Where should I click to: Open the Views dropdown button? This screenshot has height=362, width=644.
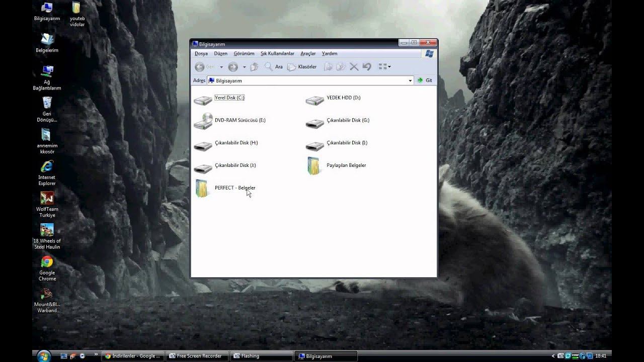tap(384, 66)
